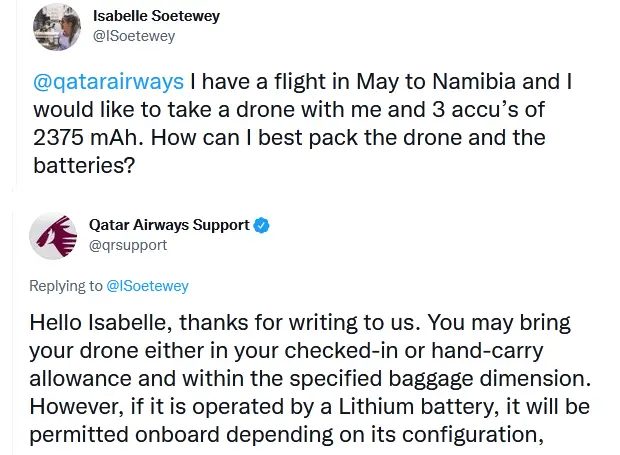
Task: Click the @qrsupport handle
Action: click(x=128, y=245)
